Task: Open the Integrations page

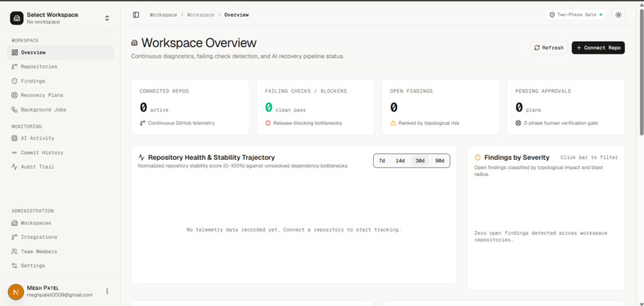Action: click(x=60, y=237)
